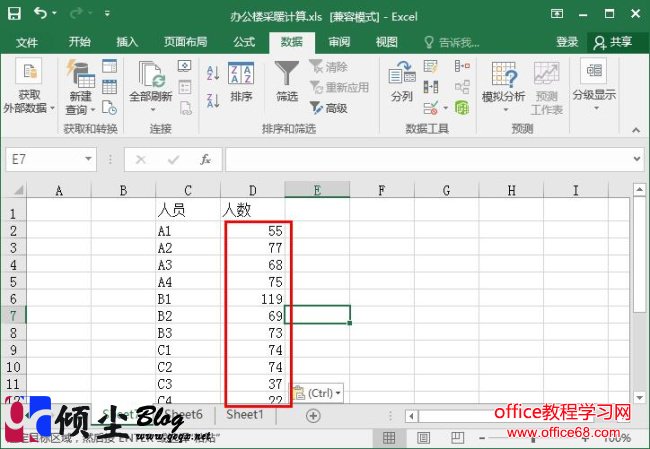
Task: Click the zoom out minus button
Action: click(x=482, y=438)
